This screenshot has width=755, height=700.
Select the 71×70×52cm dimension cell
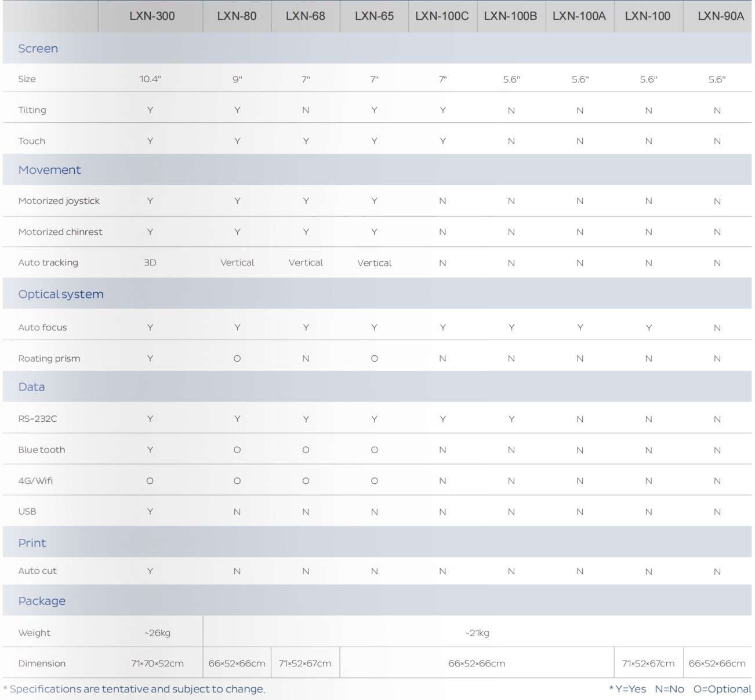click(x=157, y=663)
